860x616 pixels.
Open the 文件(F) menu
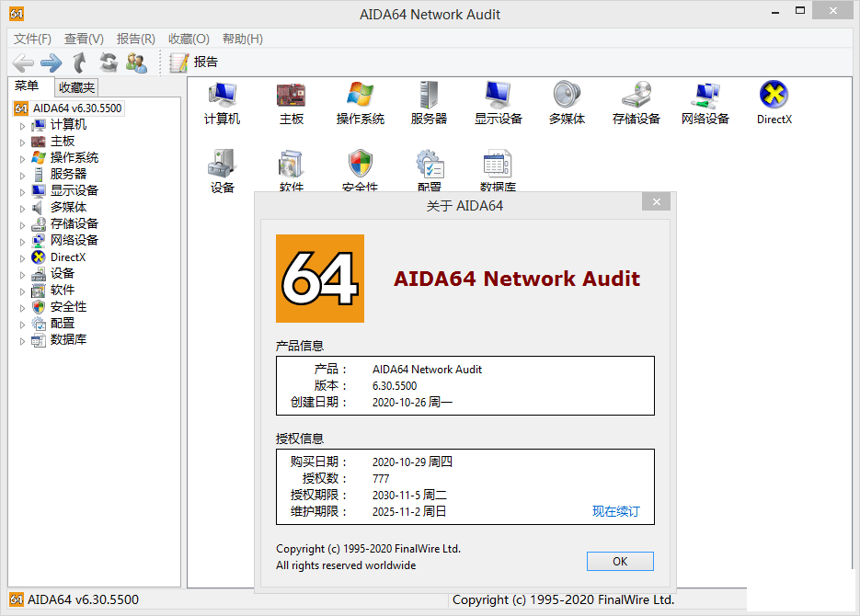[32, 39]
